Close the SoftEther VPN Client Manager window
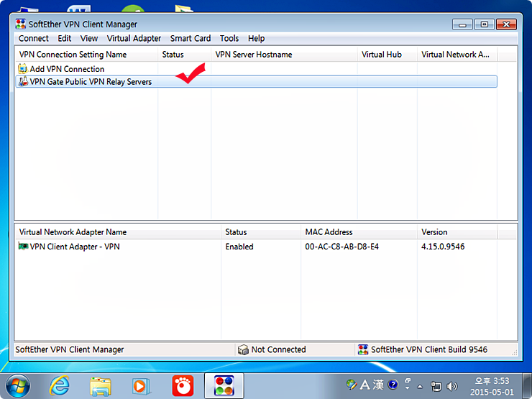532x399 pixels. (506, 24)
